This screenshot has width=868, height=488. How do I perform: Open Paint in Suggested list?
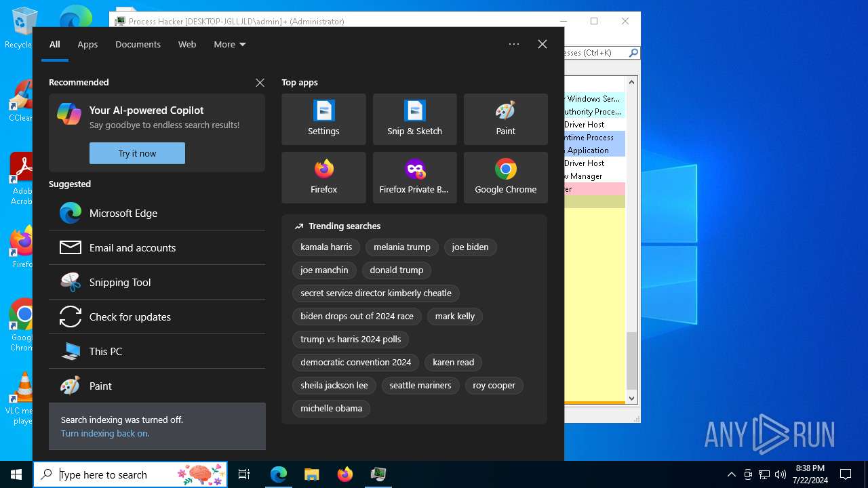[157, 386]
